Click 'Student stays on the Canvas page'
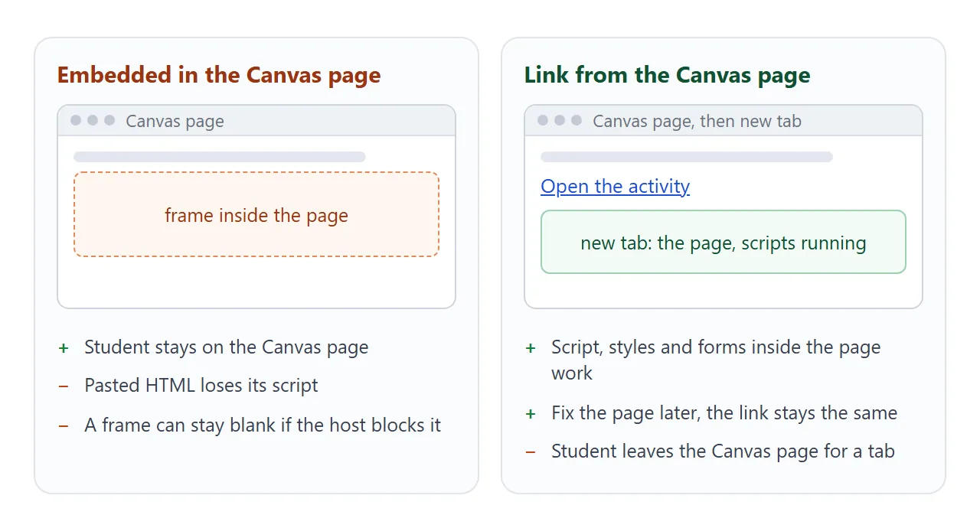Image resolution: width=980 pixels, height=528 pixels. 227,347
